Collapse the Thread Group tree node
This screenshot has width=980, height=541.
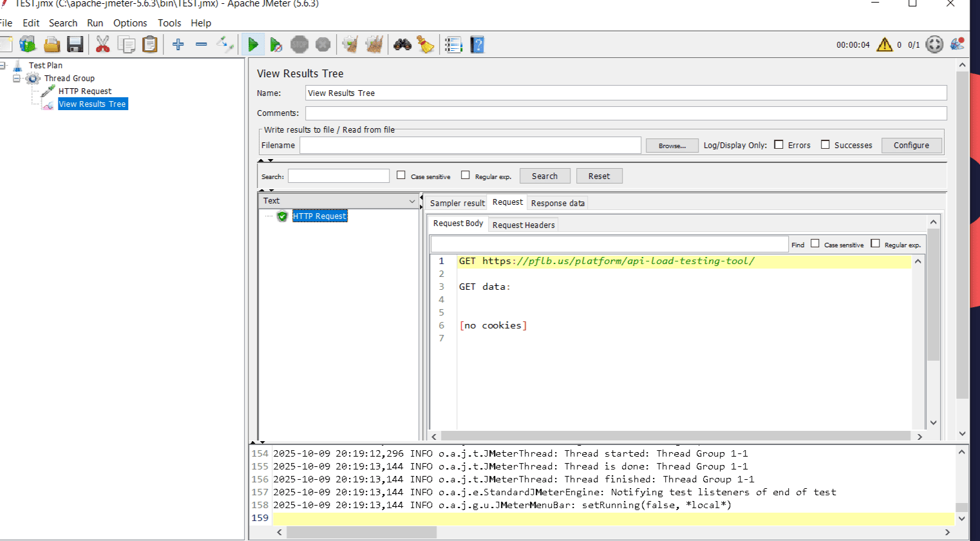point(17,79)
